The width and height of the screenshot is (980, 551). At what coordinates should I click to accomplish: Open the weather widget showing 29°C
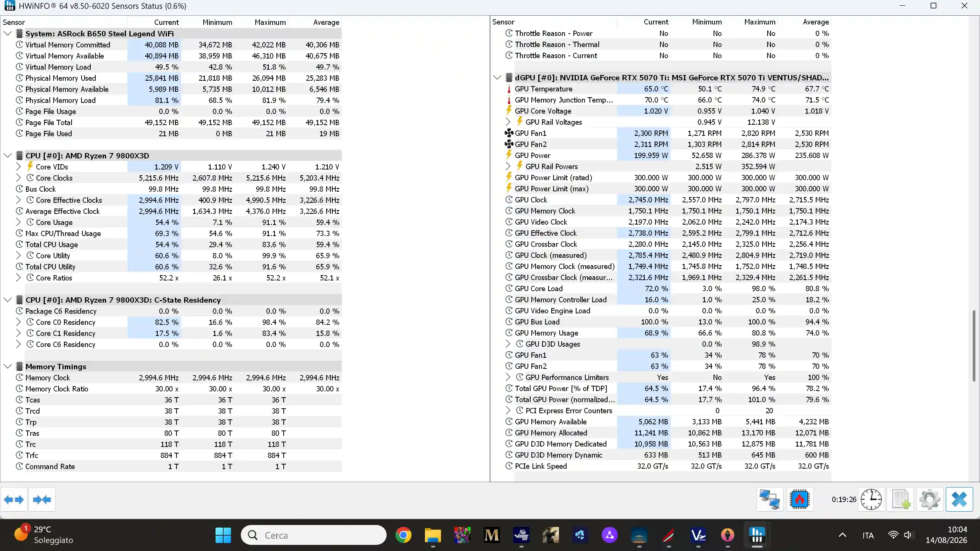44,535
